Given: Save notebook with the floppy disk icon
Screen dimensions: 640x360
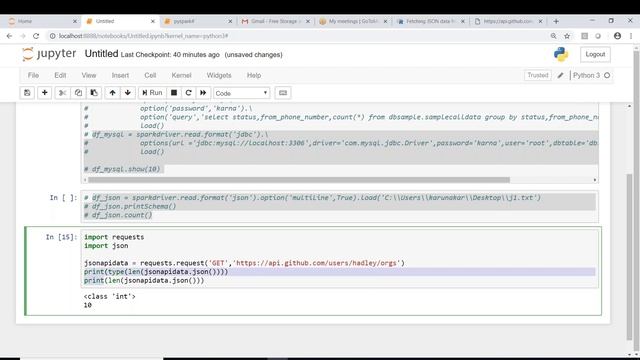Looking at the screenshot, I should (x=27, y=93).
